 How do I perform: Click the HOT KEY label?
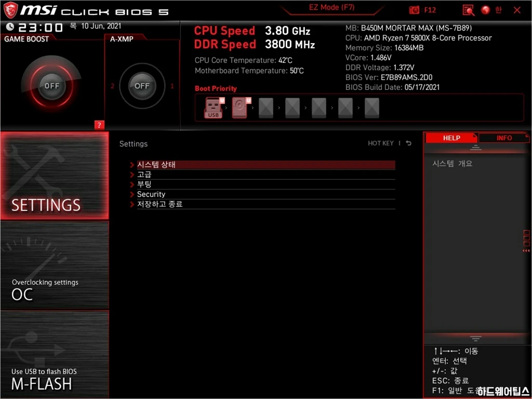coord(381,143)
